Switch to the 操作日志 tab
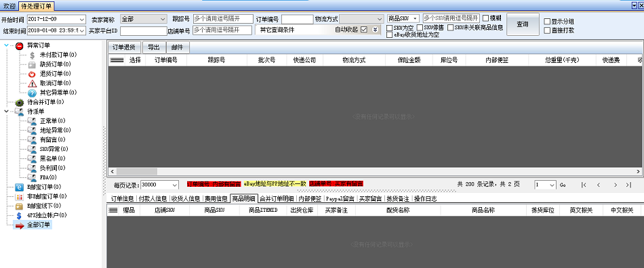Image resolution: width=644 pixels, height=268 pixels. [425, 199]
